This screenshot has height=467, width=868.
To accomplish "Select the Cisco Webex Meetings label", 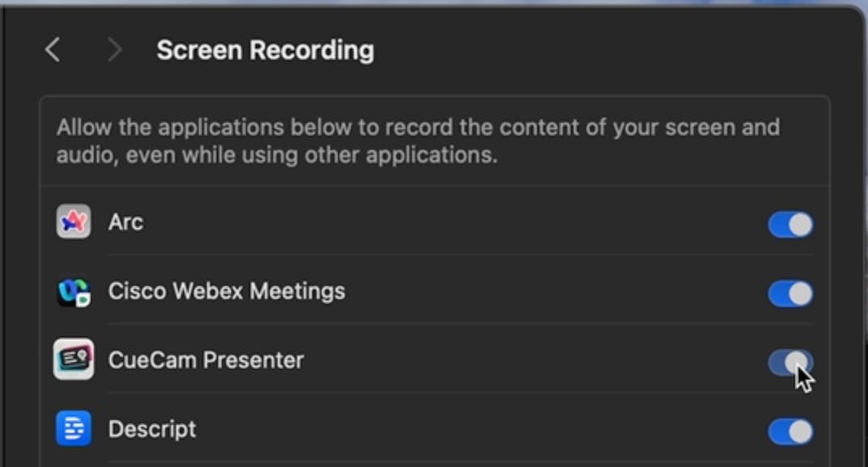I will click(x=226, y=291).
